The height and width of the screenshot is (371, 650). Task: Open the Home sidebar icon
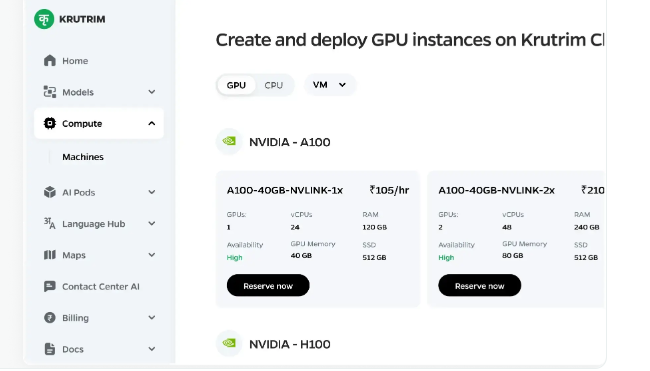point(50,61)
